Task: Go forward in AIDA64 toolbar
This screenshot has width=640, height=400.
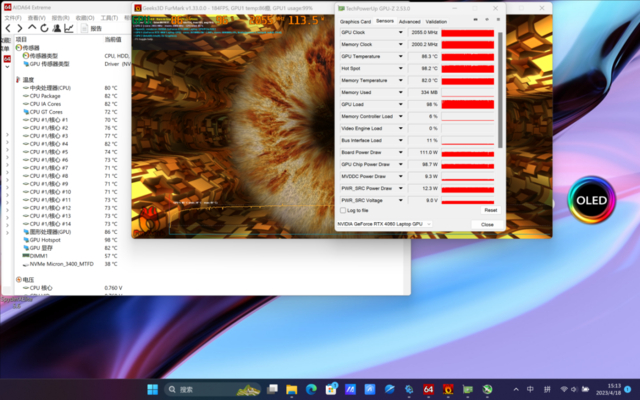Action: [20, 28]
